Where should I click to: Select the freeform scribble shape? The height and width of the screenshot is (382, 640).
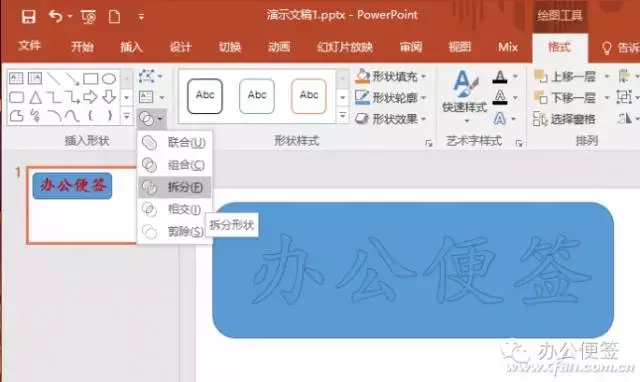(x=35, y=116)
